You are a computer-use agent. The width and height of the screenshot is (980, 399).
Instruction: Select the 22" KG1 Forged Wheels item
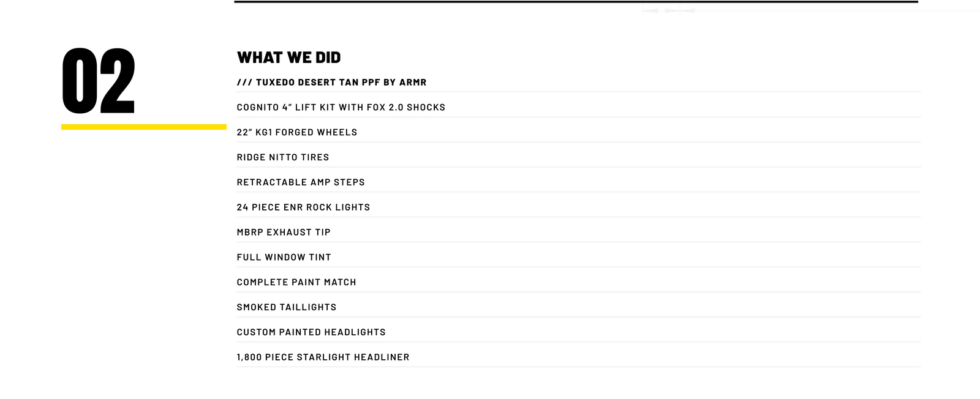297,133
